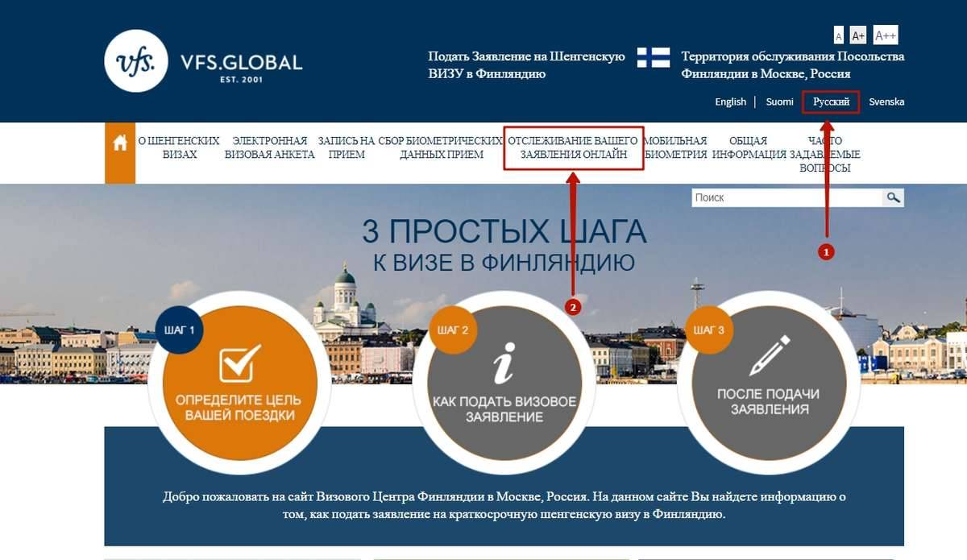This screenshot has height=560, width=967.
Task: Open the О шенгенских визах menu
Action: (179, 147)
